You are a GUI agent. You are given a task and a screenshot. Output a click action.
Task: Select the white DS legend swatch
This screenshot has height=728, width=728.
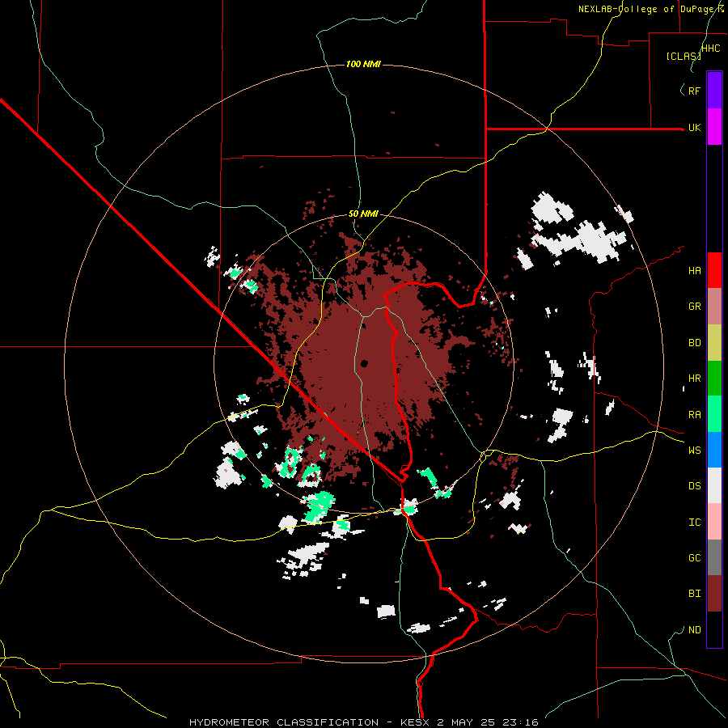[714, 485]
